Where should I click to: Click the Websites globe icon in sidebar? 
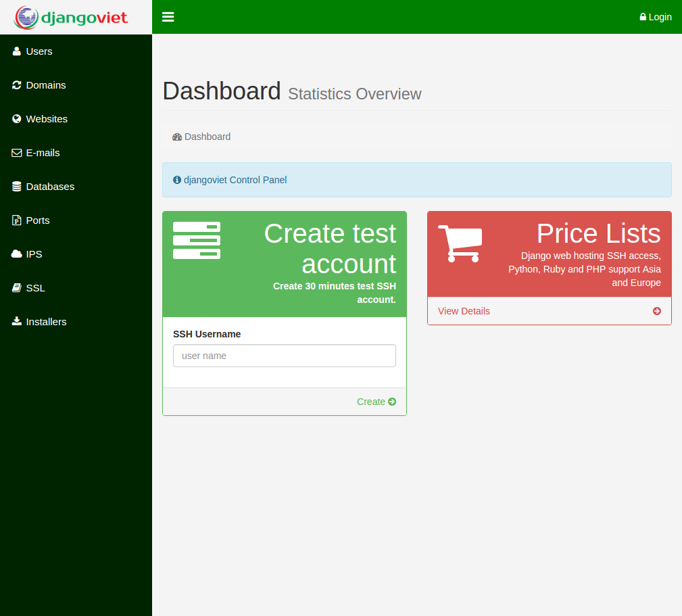click(x=17, y=119)
